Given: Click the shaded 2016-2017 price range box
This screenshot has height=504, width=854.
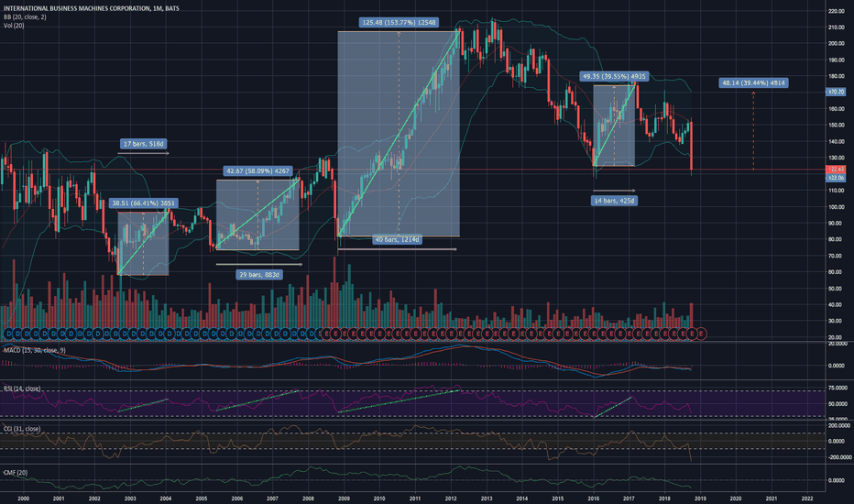Looking at the screenshot, I should click(x=614, y=126).
